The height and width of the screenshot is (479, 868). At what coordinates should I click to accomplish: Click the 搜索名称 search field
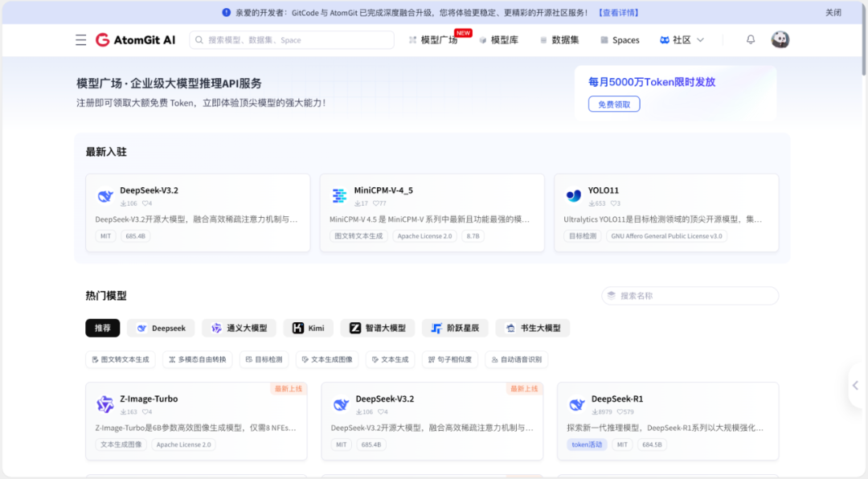pos(690,296)
